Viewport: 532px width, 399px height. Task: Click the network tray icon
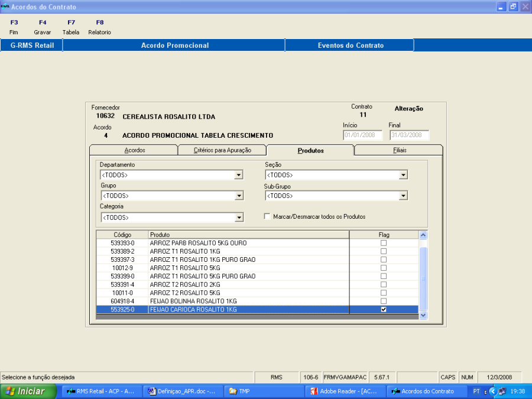(502, 391)
